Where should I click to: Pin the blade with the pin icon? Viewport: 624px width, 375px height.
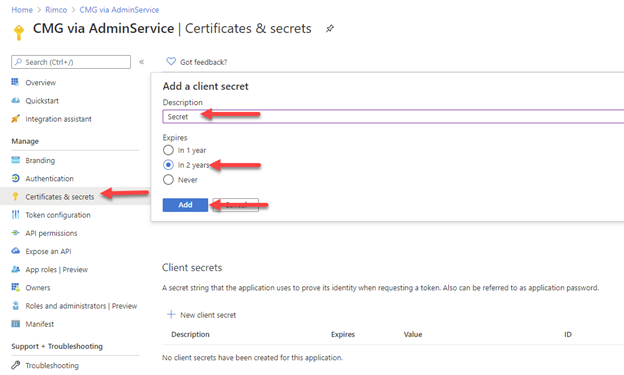click(330, 29)
